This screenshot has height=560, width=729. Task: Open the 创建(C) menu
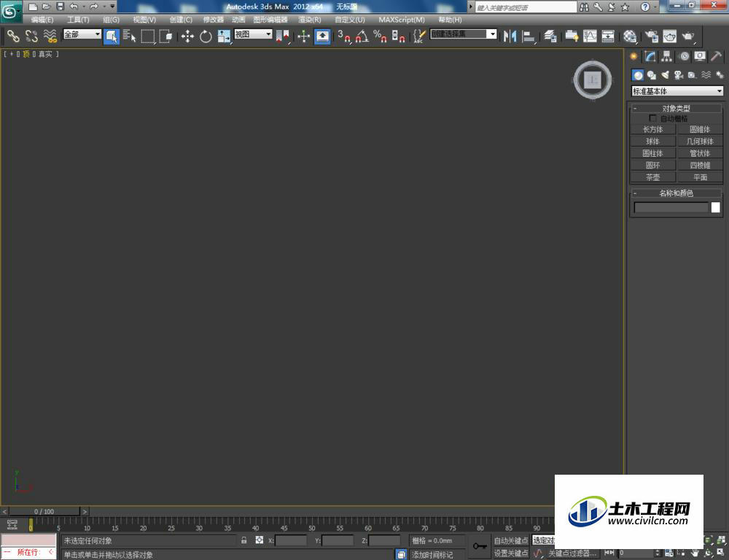[x=181, y=20]
